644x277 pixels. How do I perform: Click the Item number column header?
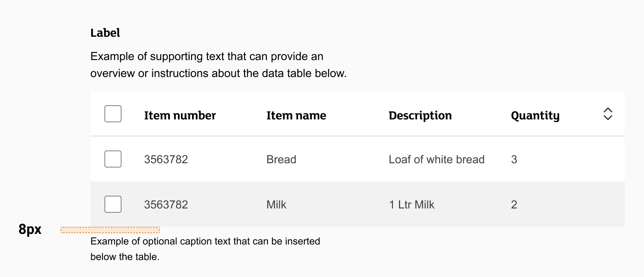click(x=180, y=116)
